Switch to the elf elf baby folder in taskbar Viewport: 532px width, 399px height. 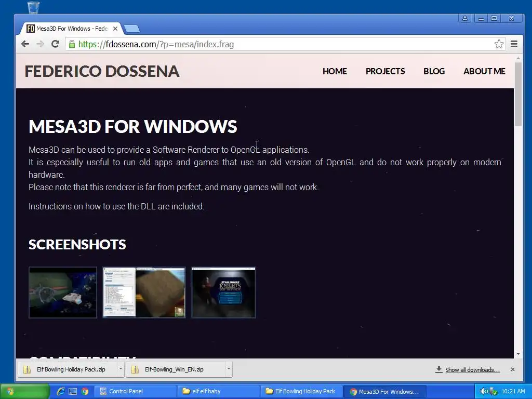219,392
